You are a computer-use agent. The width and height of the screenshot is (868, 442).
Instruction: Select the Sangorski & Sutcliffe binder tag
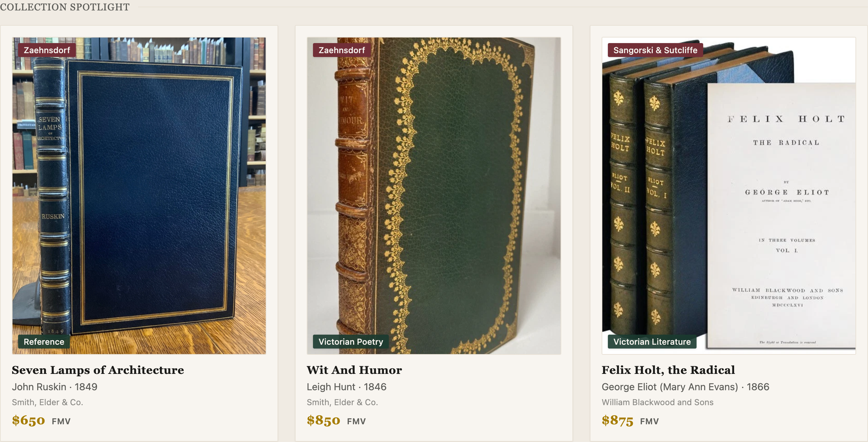coord(655,50)
